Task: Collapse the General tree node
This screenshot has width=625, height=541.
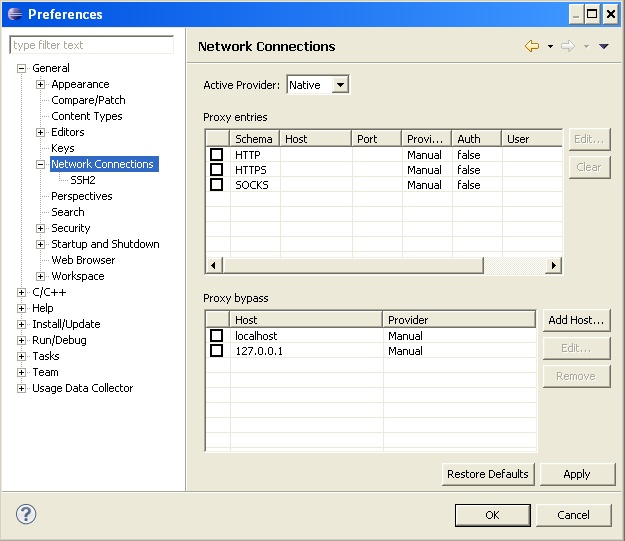Action: (x=22, y=68)
